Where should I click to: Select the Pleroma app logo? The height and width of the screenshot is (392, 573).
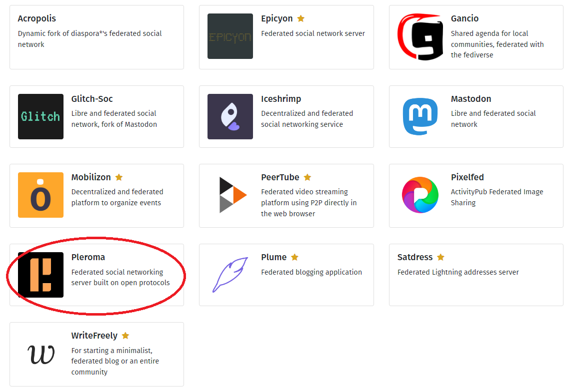[40, 275]
